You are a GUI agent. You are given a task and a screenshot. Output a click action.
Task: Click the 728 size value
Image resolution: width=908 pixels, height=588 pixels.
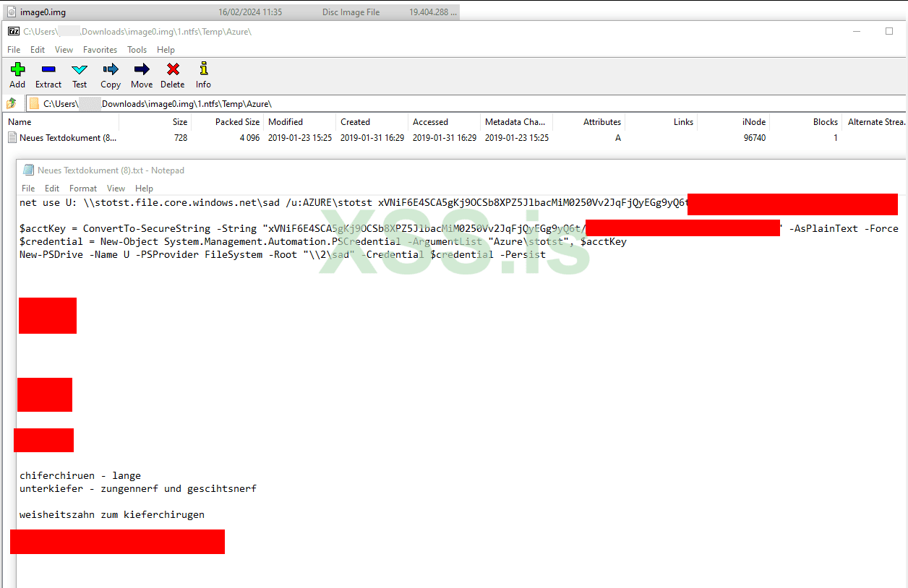coord(181,137)
